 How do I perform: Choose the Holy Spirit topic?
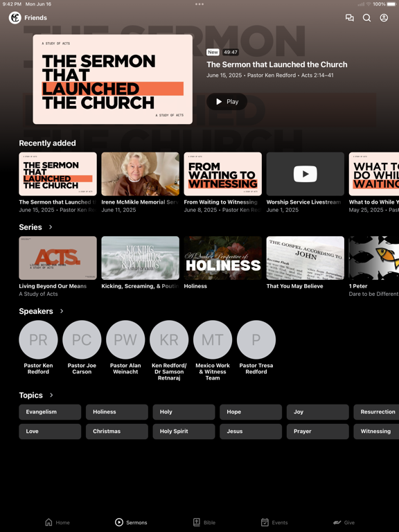click(184, 432)
